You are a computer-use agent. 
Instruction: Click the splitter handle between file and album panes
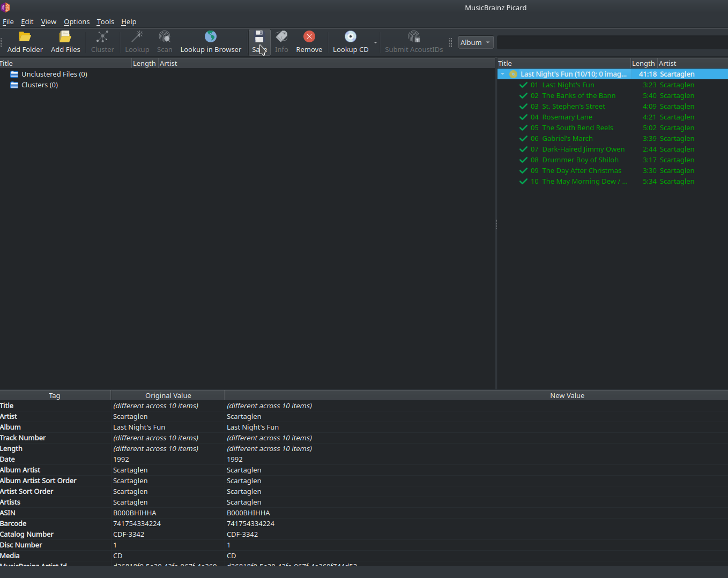pyautogui.click(x=496, y=224)
